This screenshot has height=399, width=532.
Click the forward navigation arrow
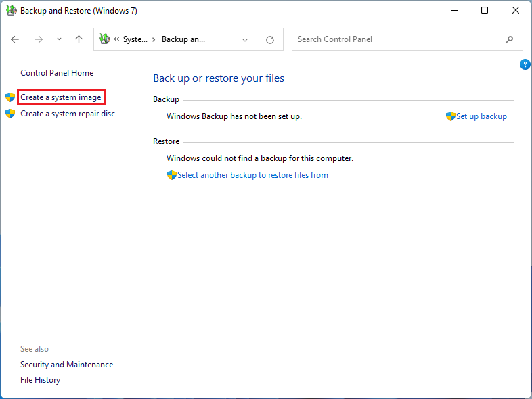[x=38, y=39]
